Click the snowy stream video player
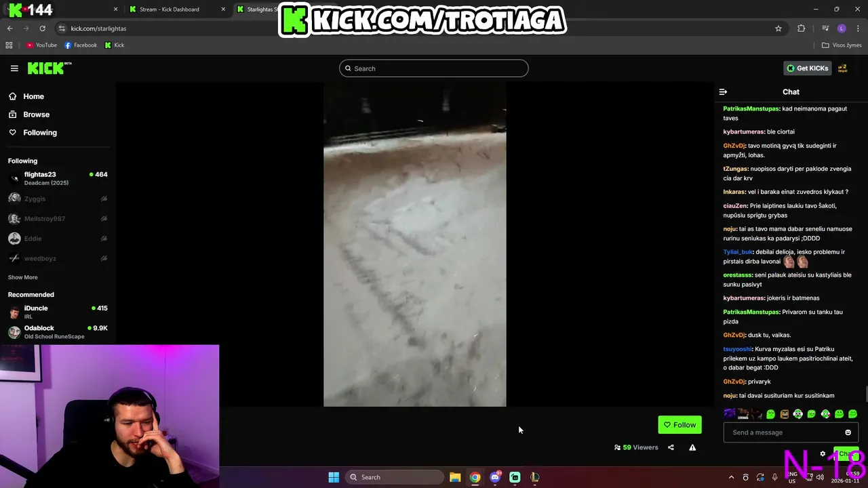 tap(415, 245)
